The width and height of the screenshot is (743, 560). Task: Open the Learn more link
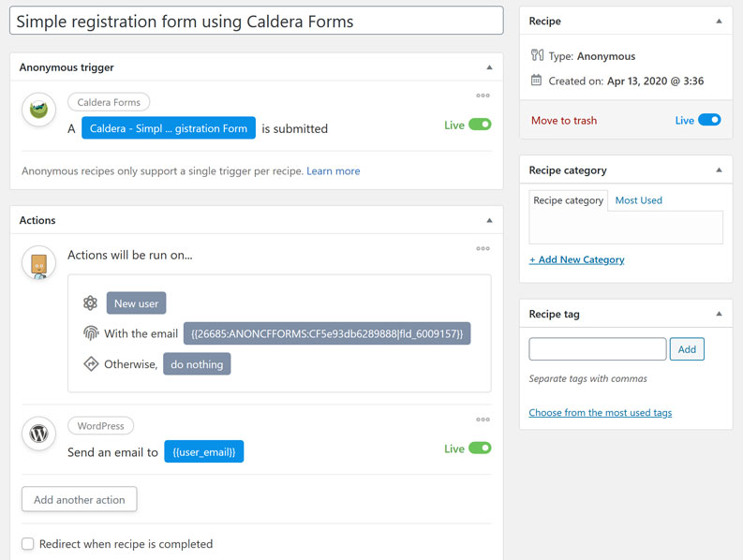pos(334,171)
